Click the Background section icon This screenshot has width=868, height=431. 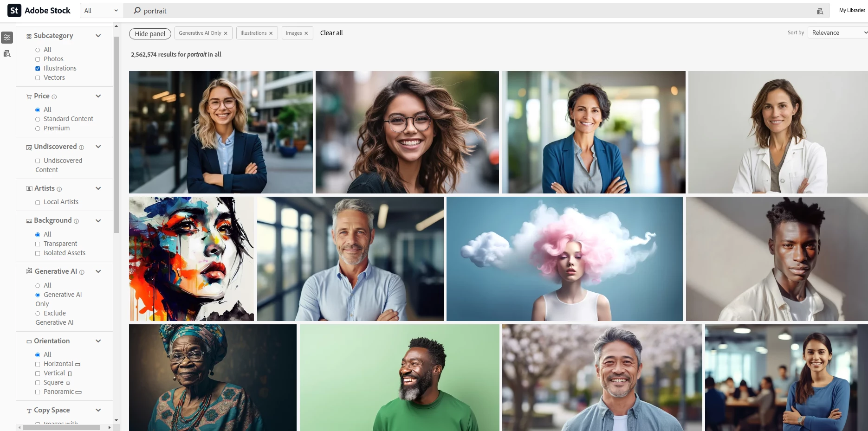29,221
